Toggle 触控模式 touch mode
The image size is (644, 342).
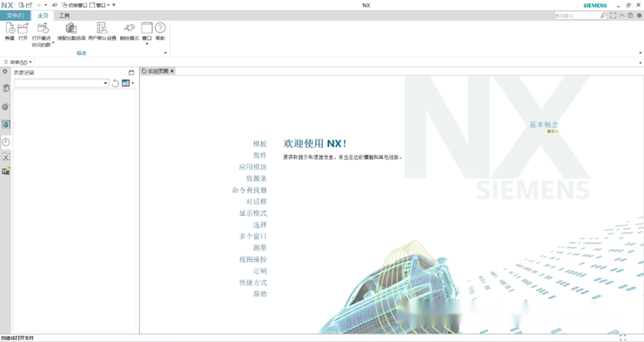coord(129,30)
